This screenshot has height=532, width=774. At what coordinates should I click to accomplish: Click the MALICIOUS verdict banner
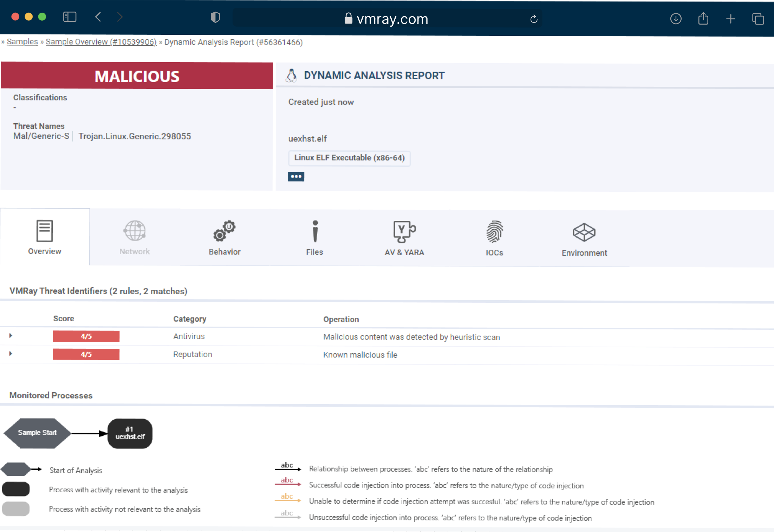coord(137,76)
